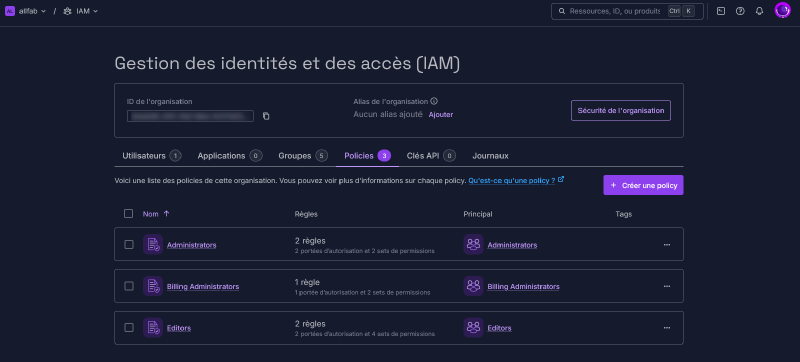Click the Policies count badge 3
Viewport: 800px width, 362px height.
384,156
